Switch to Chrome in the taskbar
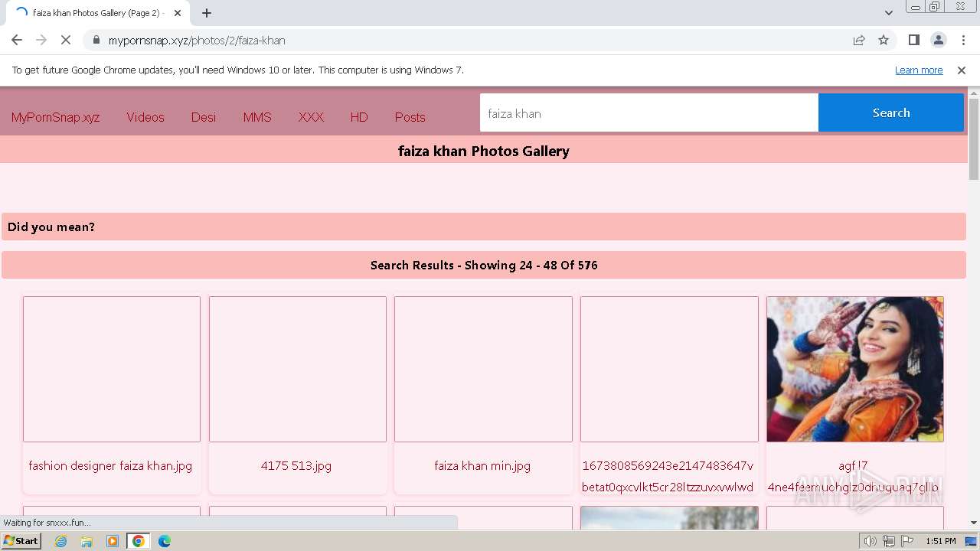 (139, 541)
